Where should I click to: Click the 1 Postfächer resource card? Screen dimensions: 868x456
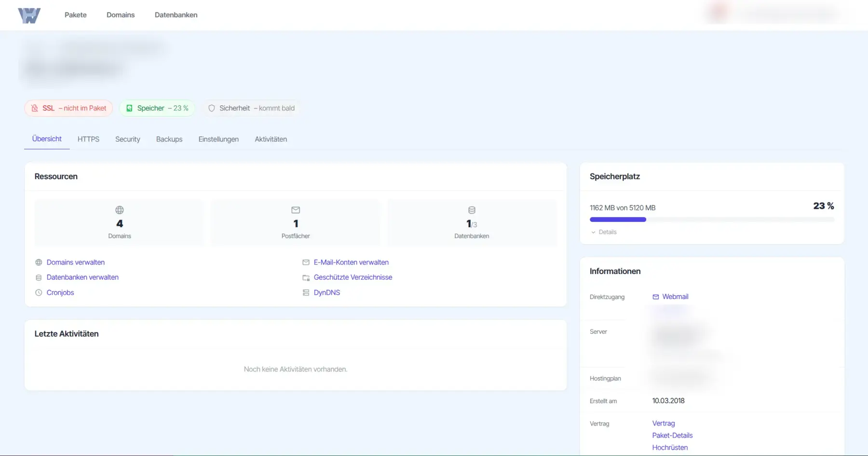pos(296,223)
